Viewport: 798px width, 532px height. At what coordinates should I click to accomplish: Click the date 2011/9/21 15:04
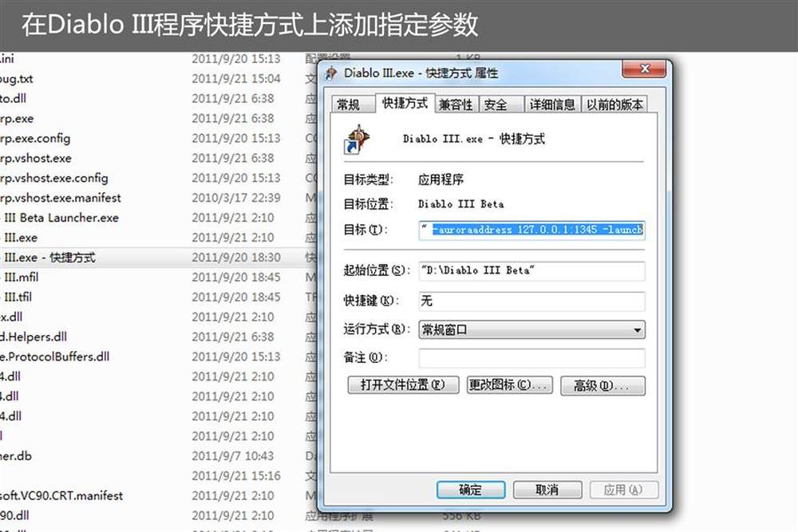[236, 79]
